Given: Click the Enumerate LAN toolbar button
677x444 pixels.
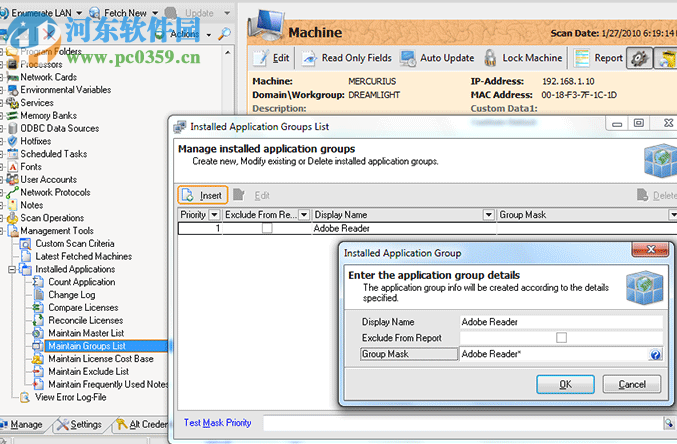Looking at the screenshot, I should (37, 13).
